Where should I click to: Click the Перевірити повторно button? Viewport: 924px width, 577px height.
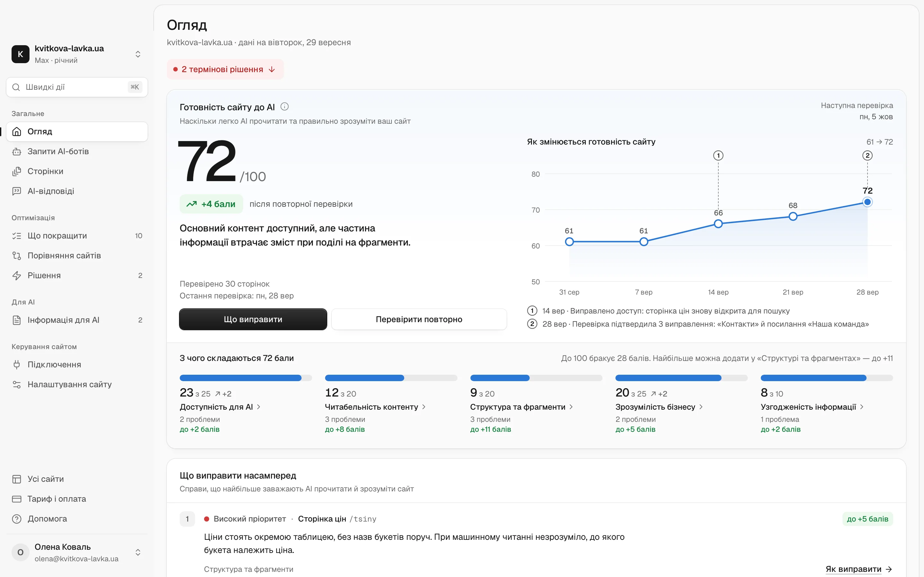tap(419, 319)
